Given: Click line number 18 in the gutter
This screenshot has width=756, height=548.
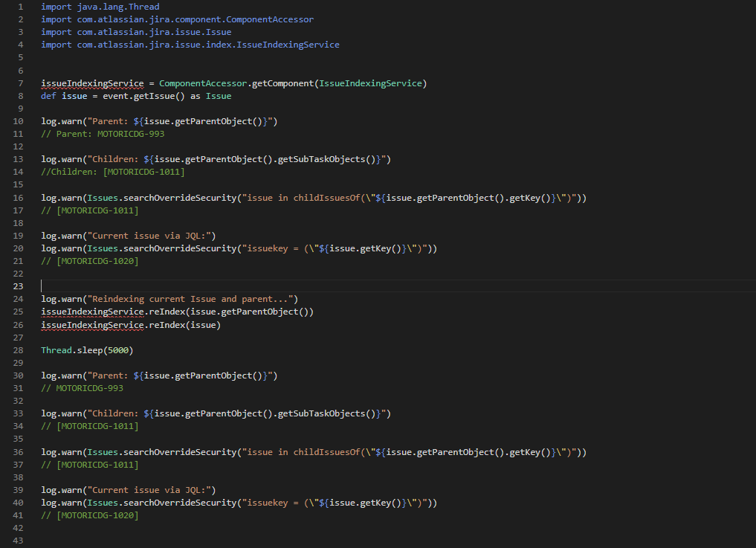Looking at the screenshot, I should point(18,223).
